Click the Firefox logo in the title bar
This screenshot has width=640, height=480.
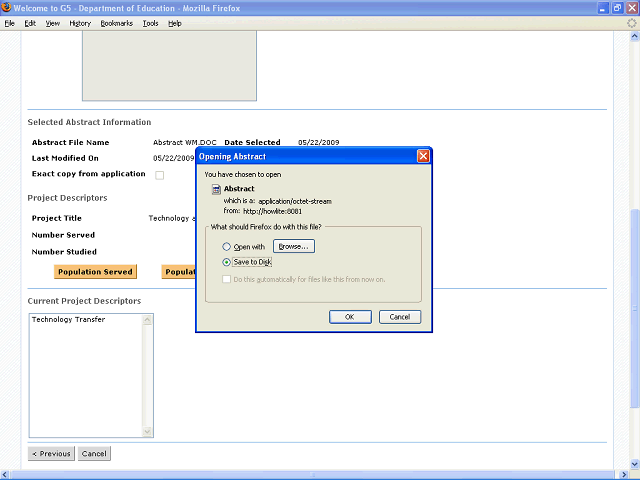tap(6, 7)
